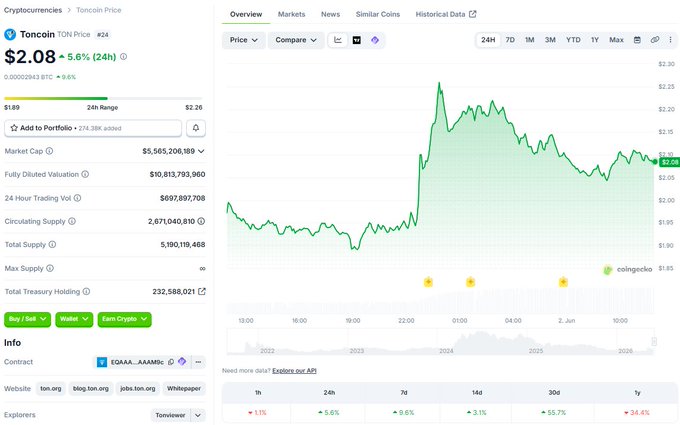Screen dimensions: 680x425
Task: Click Fully Diluted Valuation info icon
Action: (x=85, y=174)
